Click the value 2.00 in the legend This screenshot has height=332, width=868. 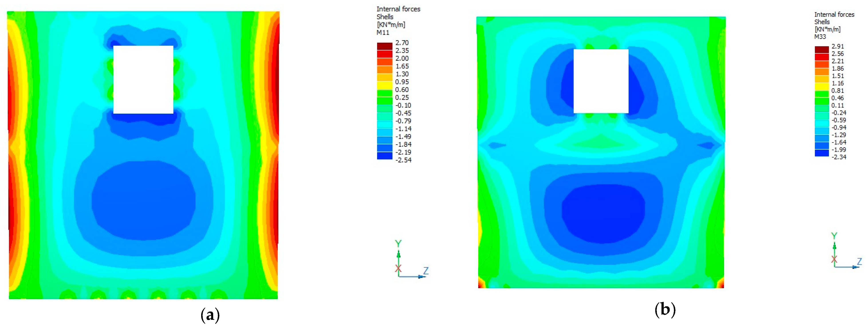click(x=402, y=58)
